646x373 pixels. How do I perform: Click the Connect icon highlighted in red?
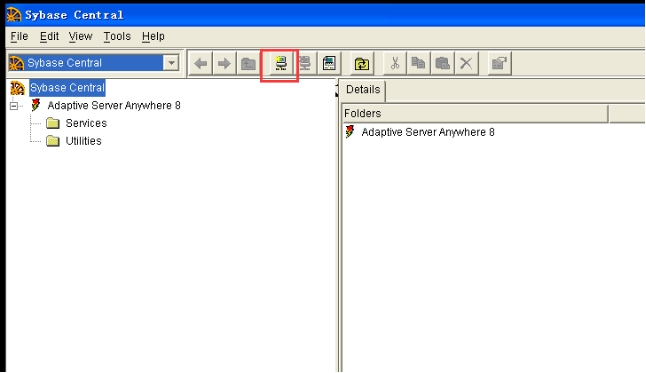(x=281, y=63)
